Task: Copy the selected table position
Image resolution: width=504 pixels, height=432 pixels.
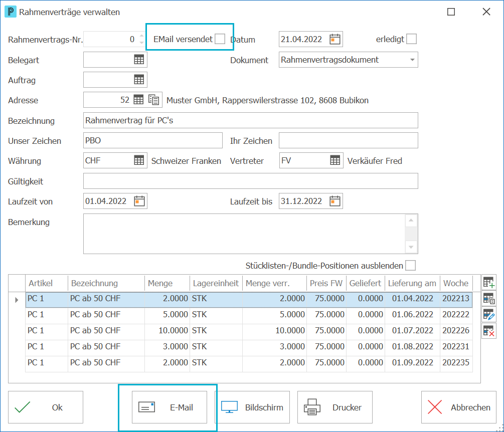Action: coord(488,299)
